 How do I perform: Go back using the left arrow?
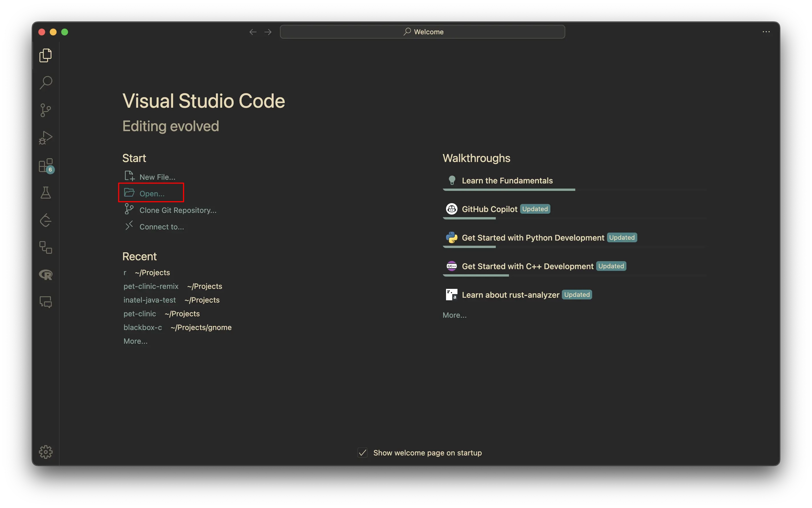coord(253,32)
